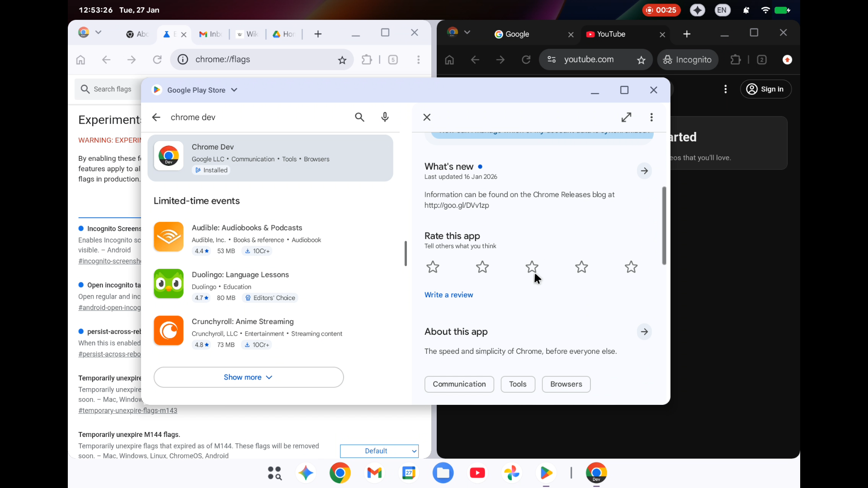The width and height of the screenshot is (868, 488).
Task: Launch Gmail from the shelf
Action: 374,473
